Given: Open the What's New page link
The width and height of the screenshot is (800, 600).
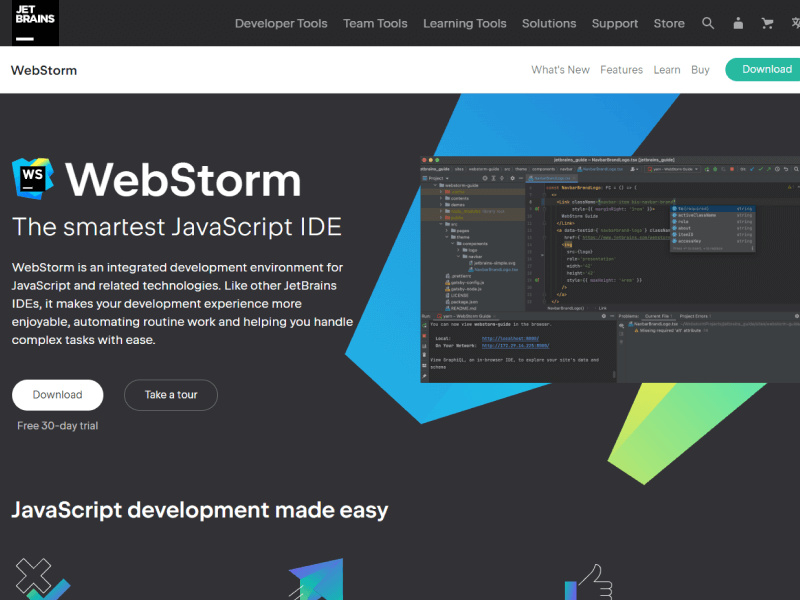Looking at the screenshot, I should [560, 70].
